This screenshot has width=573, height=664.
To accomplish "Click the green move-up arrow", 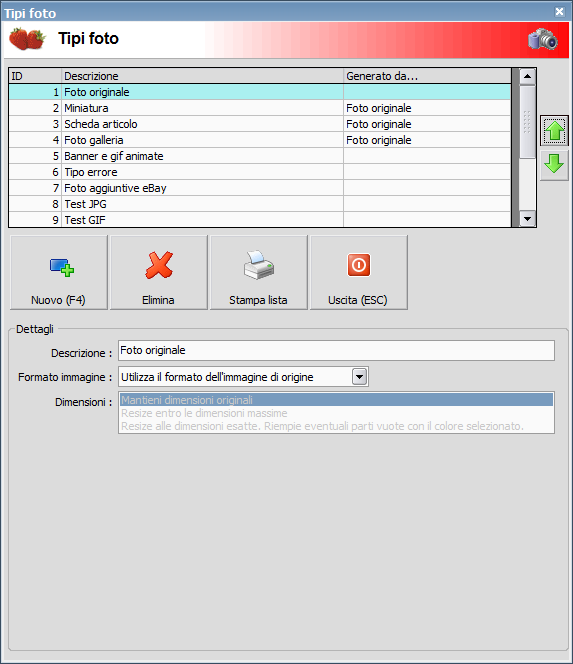I will 554,131.
